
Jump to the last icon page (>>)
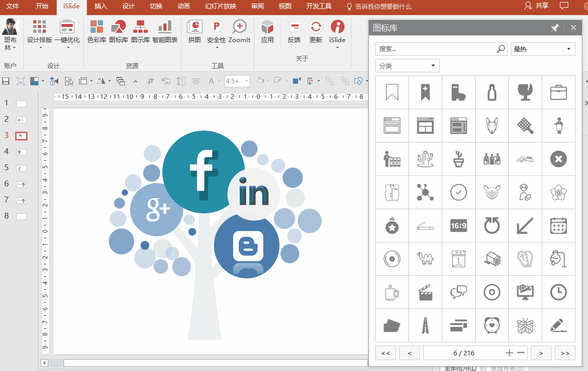point(565,353)
